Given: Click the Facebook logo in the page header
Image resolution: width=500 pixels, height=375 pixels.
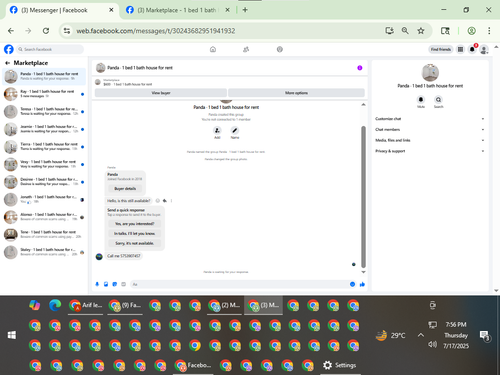Looking at the screenshot, I should tap(9, 49).
